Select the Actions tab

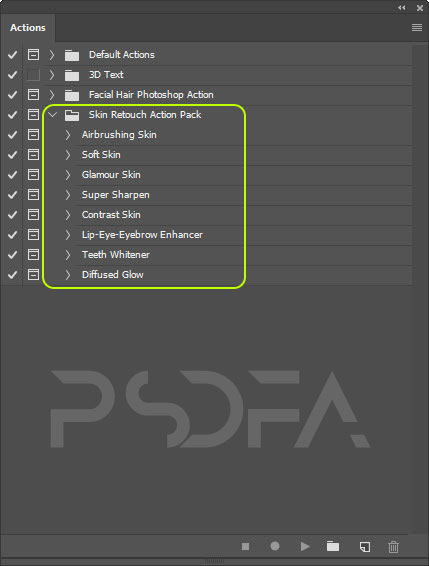point(28,28)
